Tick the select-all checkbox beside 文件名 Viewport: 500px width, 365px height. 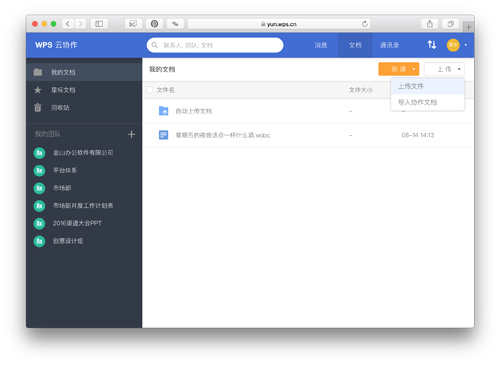tap(150, 90)
